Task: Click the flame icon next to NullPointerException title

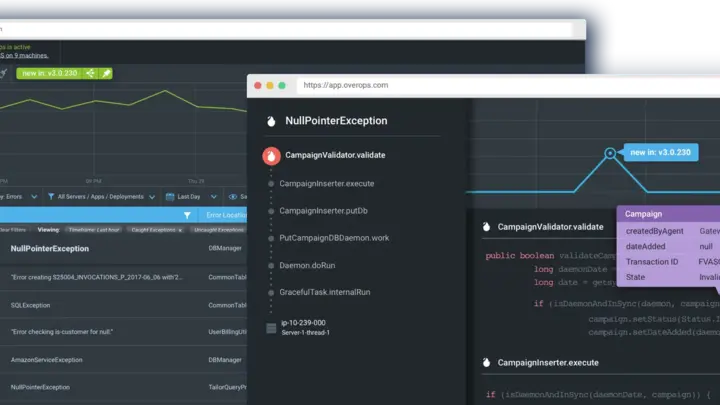Action: click(270, 121)
